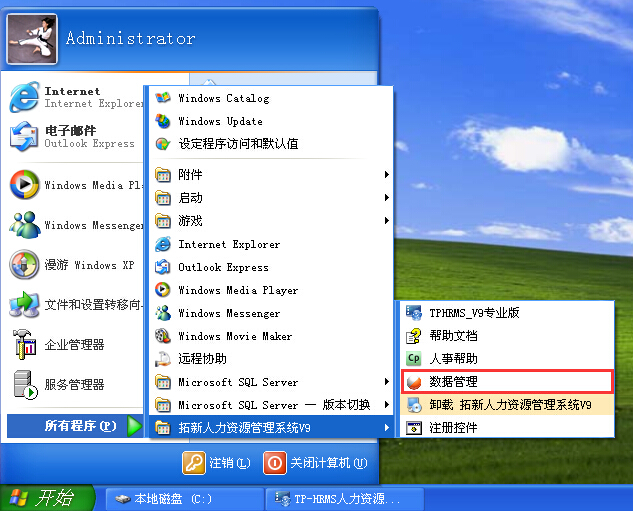Expand the 游戏 folder submenu arrow
The height and width of the screenshot is (511, 633).
tap(386, 221)
